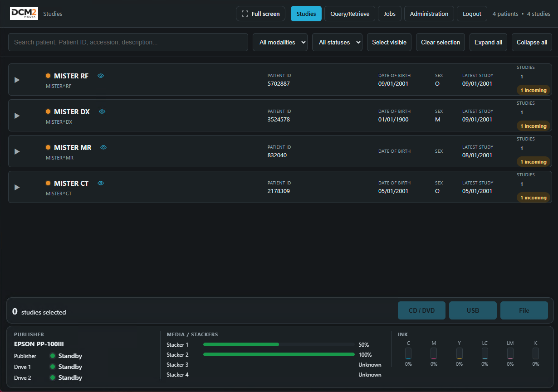This screenshot has width=558, height=392.
Task: Click the K ink level gauge
Action: pyautogui.click(x=536, y=353)
